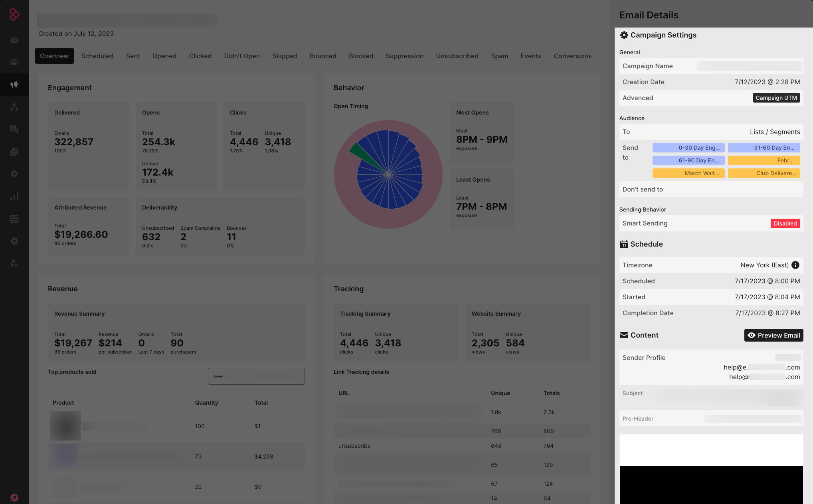Click the 0-30 Day Engaged segment tag
This screenshot has height=504, width=813.
[688, 148]
